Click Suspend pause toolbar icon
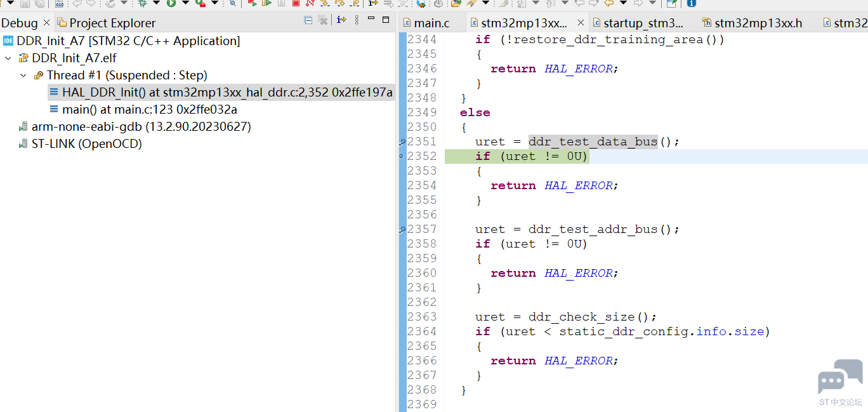This screenshot has width=868, height=412. click(x=281, y=3)
